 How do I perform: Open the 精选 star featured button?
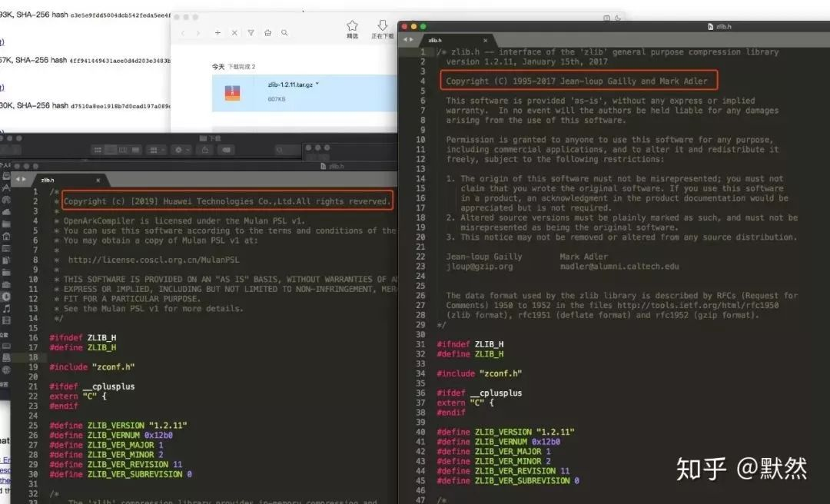(x=352, y=29)
